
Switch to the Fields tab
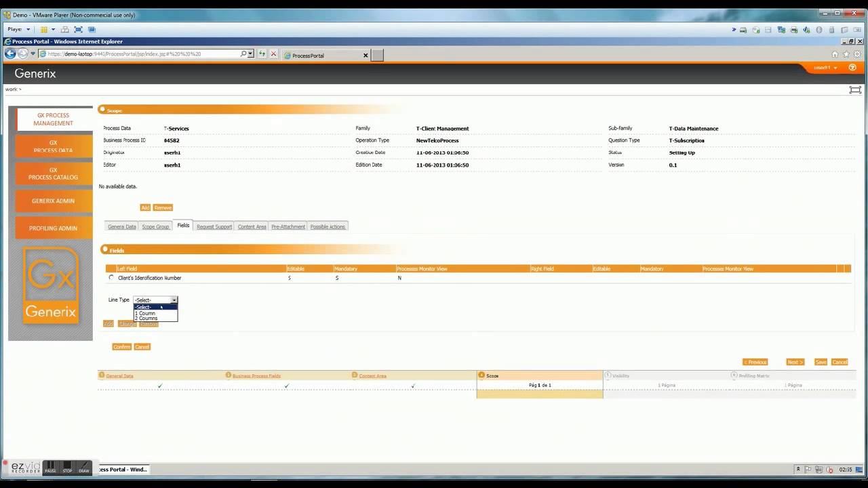pyautogui.click(x=183, y=225)
